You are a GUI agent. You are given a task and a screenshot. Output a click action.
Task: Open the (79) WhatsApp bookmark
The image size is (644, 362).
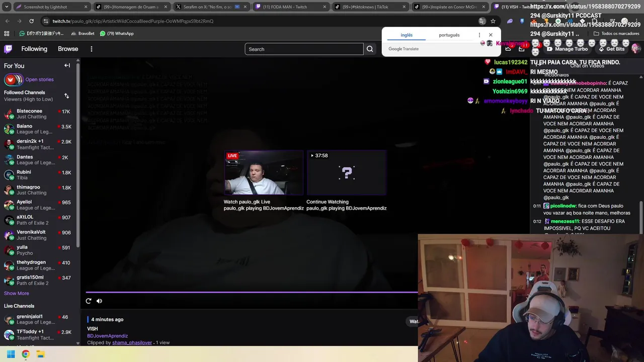117,33
